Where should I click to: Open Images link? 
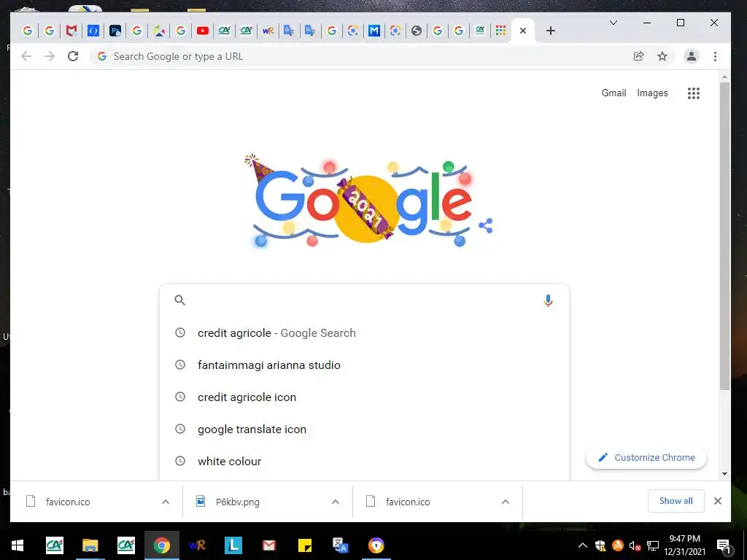[652, 93]
